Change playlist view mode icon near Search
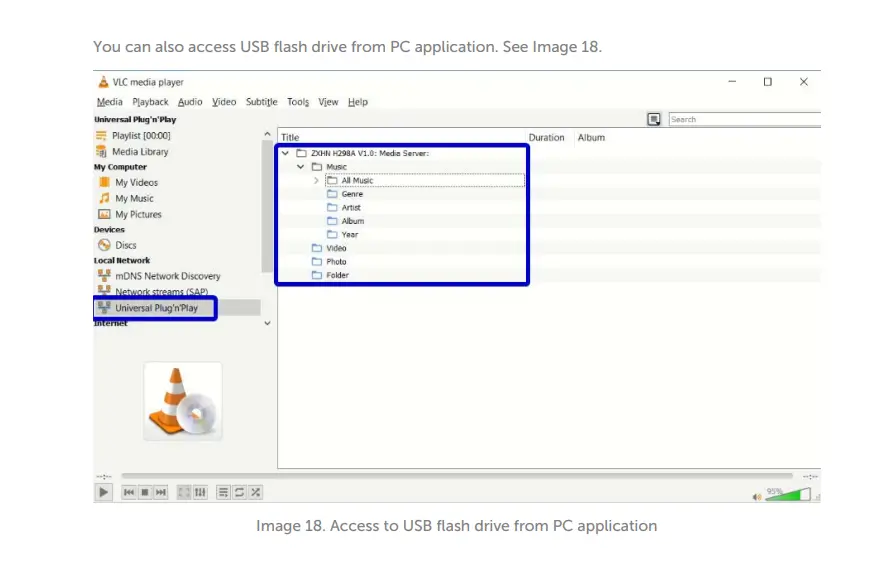This screenshot has width=882, height=568. [654, 119]
